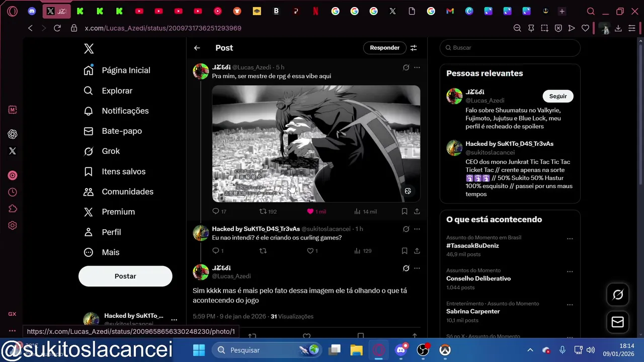Open the Comunidades page
The width and height of the screenshot is (644, 362).
click(118, 192)
